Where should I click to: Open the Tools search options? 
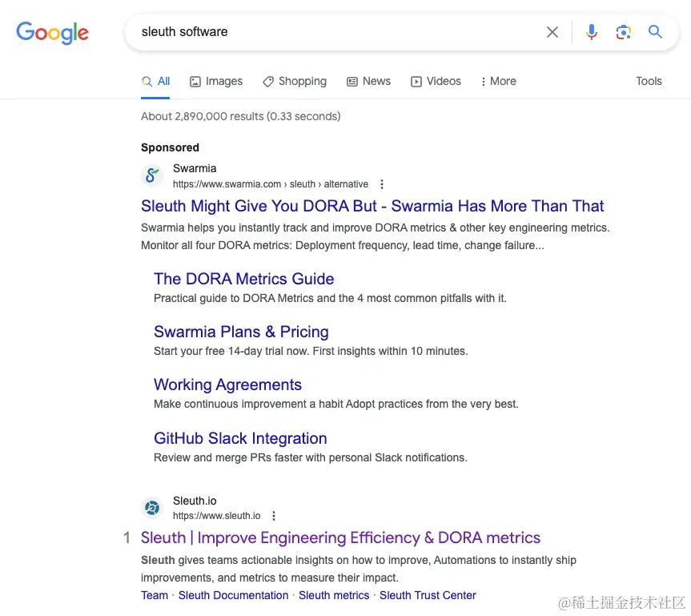(649, 81)
